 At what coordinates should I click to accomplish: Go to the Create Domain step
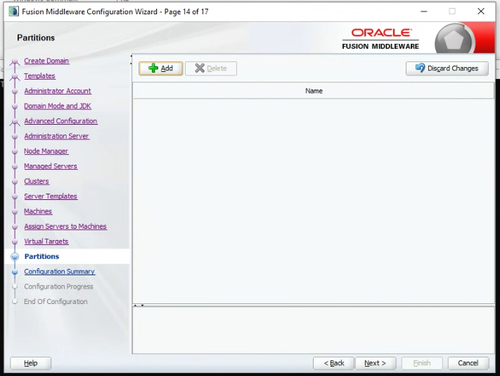click(x=46, y=61)
